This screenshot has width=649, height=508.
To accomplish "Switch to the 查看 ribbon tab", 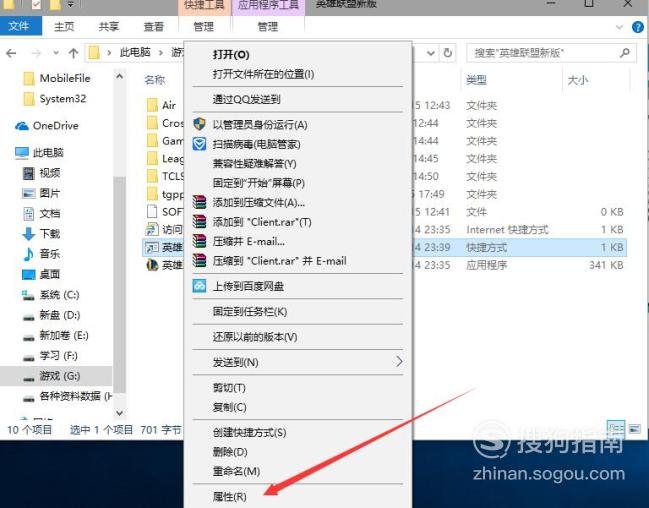I will tap(154, 27).
